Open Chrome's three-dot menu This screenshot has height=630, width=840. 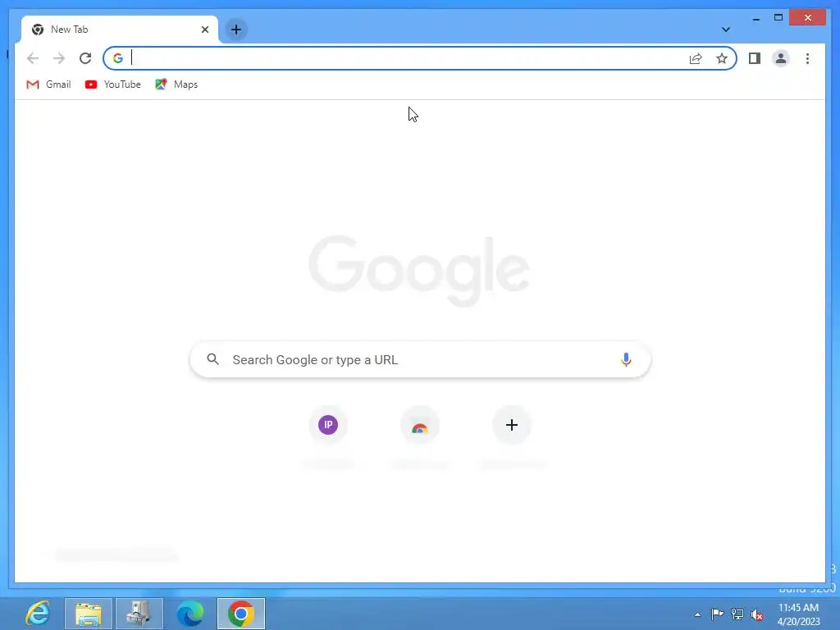tap(807, 58)
